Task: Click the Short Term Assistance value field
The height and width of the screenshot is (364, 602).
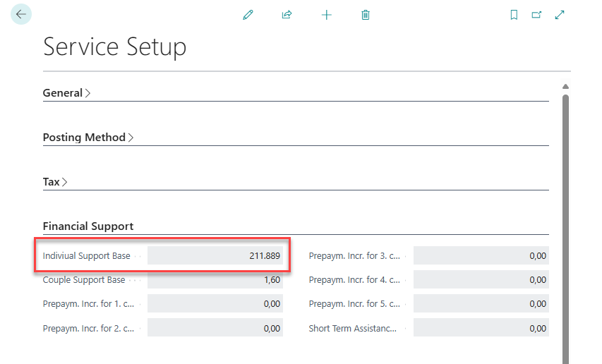Action: pos(481,328)
